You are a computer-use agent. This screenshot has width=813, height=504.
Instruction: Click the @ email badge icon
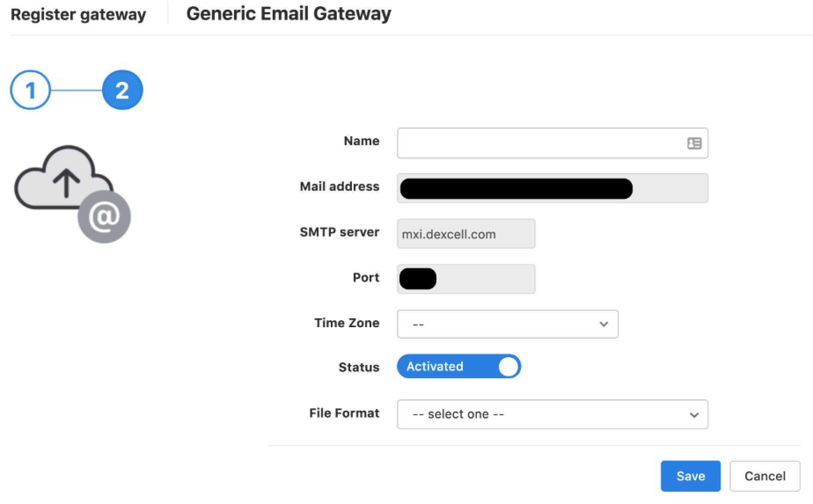click(x=104, y=217)
